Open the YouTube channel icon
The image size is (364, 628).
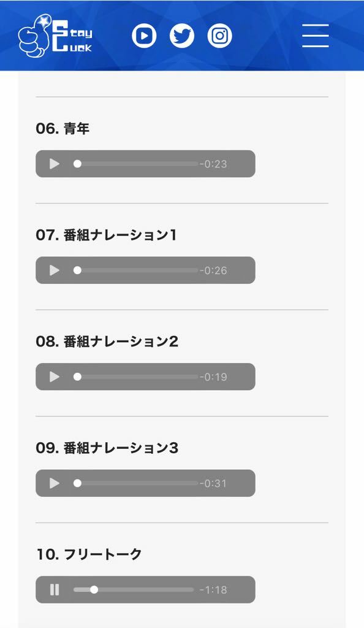tap(144, 36)
